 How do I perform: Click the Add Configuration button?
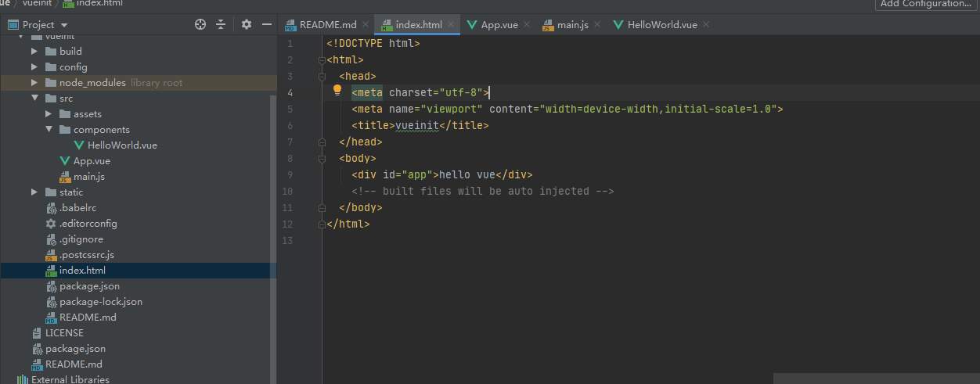coord(926,4)
